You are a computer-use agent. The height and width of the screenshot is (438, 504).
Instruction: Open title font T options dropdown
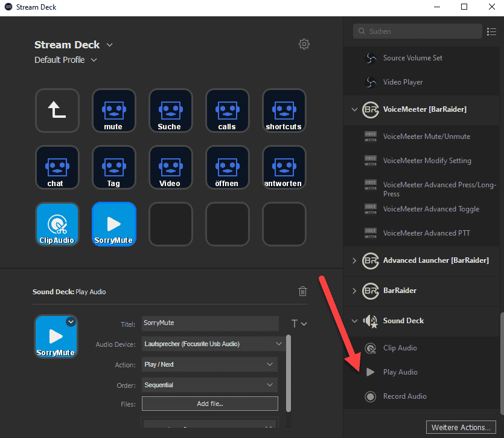click(x=299, y=324)
